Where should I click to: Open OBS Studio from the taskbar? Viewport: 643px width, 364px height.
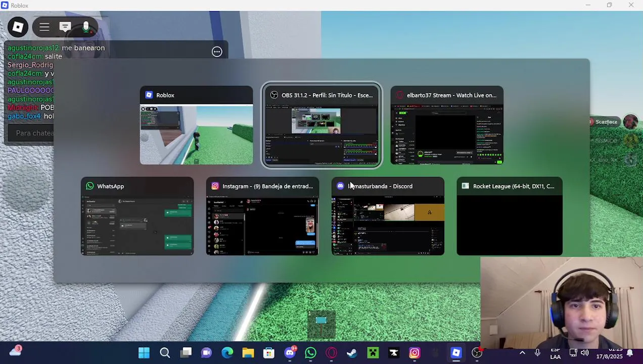tap(477, 353)
